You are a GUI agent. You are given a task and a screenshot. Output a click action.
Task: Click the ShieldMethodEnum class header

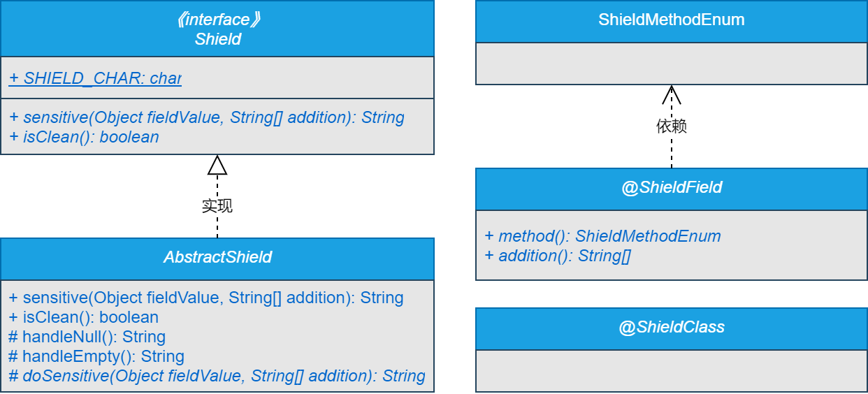672,20
